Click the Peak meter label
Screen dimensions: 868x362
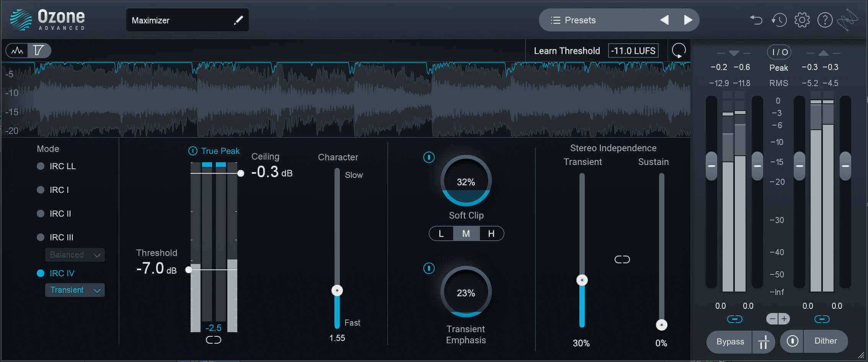779,68
